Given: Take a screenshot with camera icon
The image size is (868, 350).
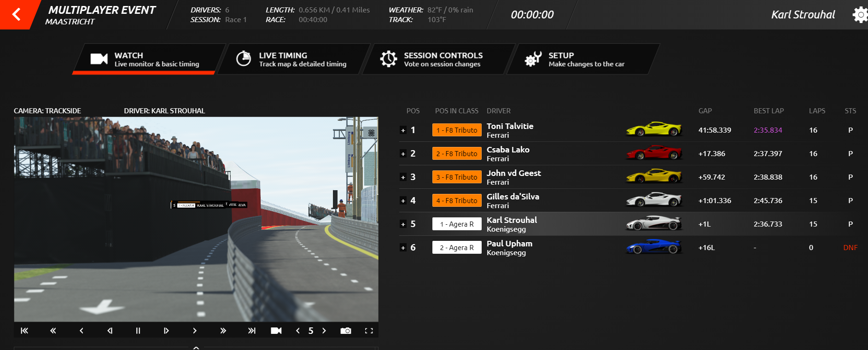Looking at the screenshot, I should click(x=345, y=331).
